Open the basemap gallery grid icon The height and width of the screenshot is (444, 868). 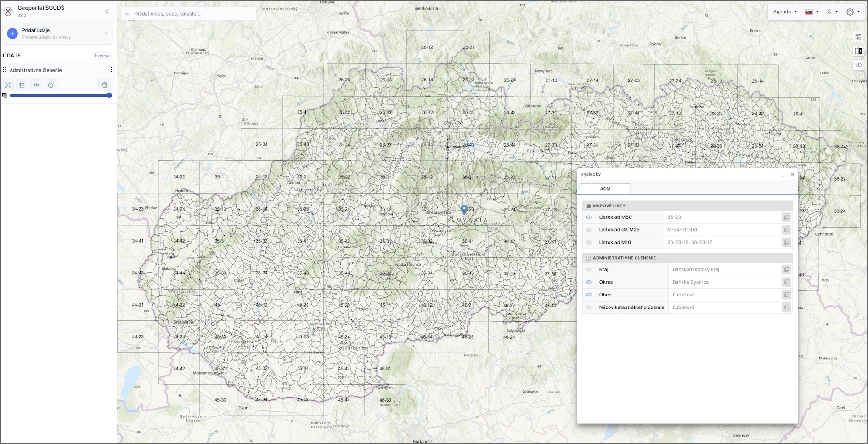click(x=858, y=37)
